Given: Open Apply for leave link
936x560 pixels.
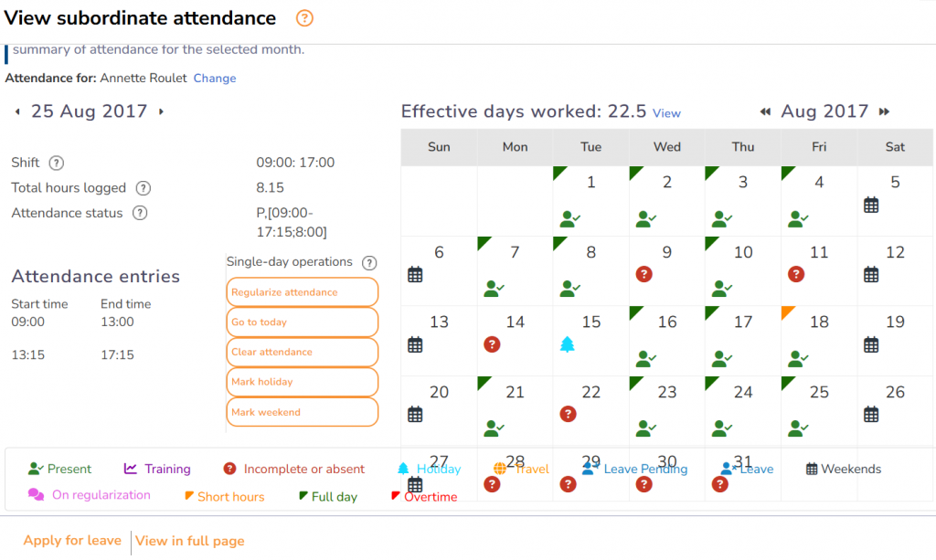Looking at the screenshot, I should coord(72,541).
